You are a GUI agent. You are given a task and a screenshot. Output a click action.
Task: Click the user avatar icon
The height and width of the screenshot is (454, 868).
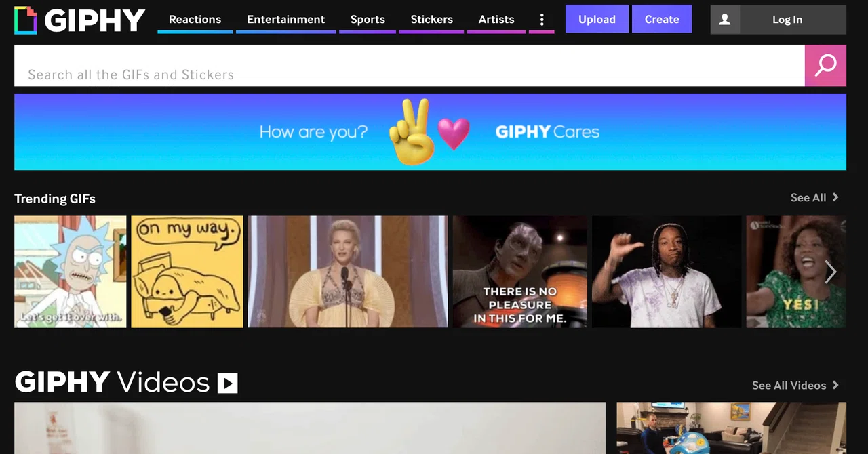pos(725,20)
